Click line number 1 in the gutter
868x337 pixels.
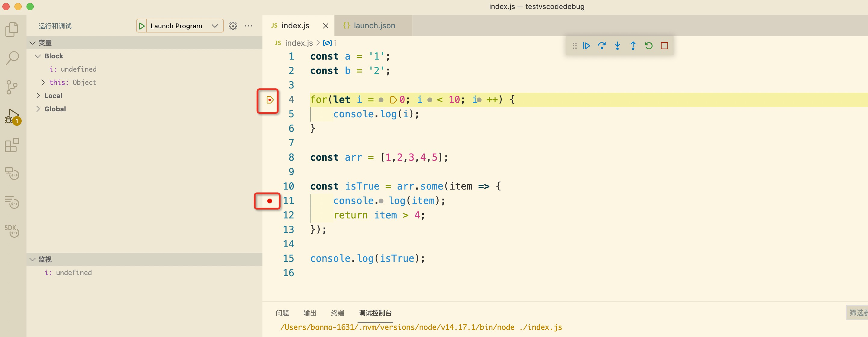click(291, 56)
